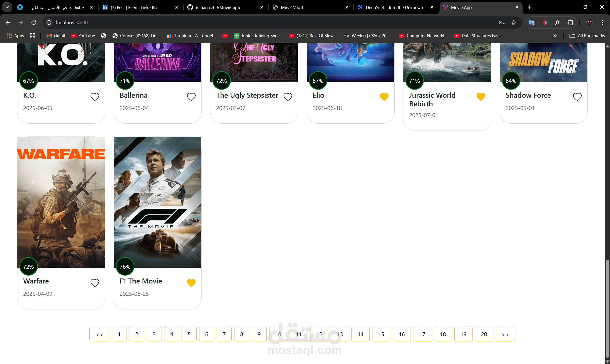Open pagination page 1
This screenshot has width=610, height=364.
click(x=119, y=334)
